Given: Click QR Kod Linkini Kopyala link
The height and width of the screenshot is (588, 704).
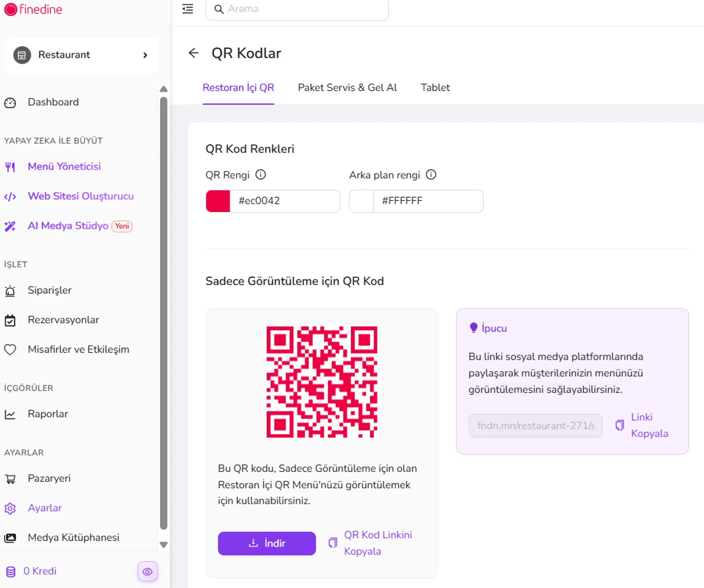Looking at the screenshot, I should pos(378,543).
